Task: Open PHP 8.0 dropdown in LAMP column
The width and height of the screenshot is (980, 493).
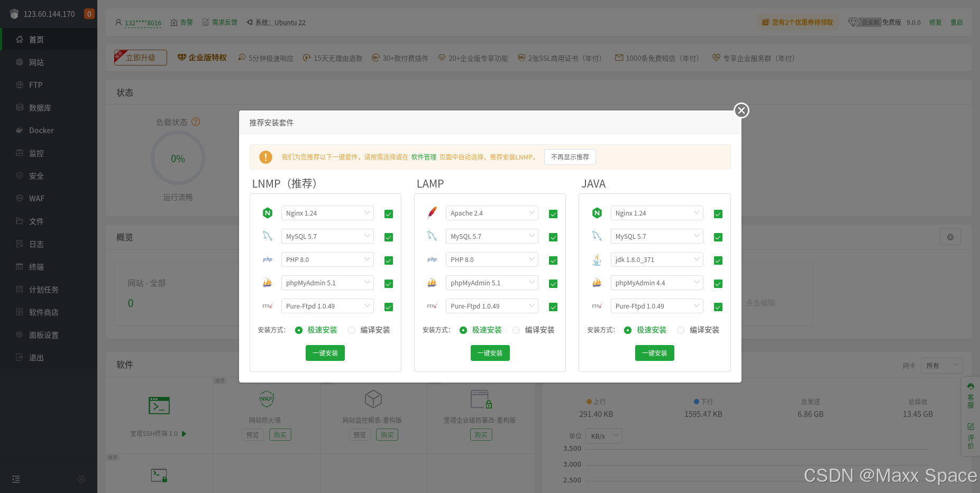Action: [492, 259]
